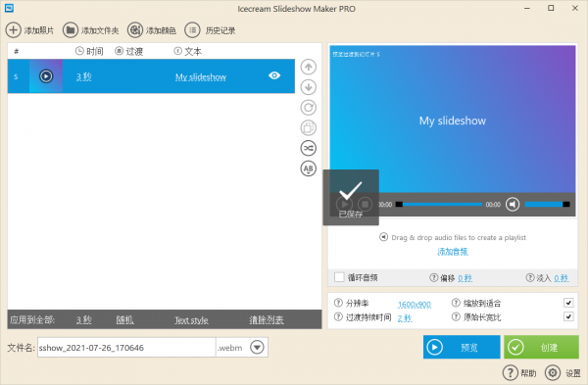Click the Add photo plus icon
Screen dimensions: 588x385
[13, 30]
